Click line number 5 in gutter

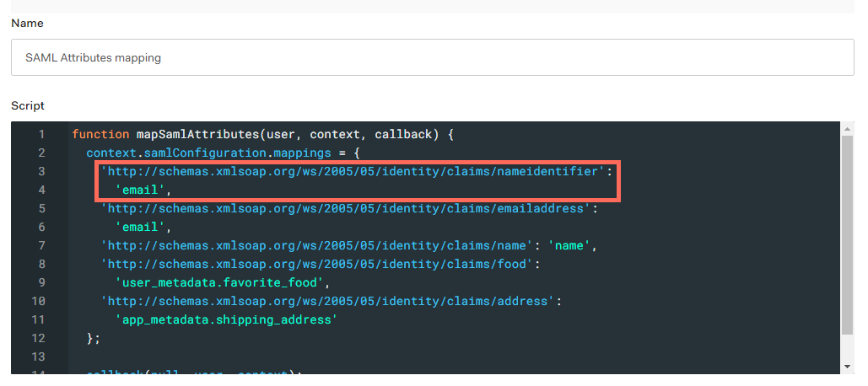(41, 208)
